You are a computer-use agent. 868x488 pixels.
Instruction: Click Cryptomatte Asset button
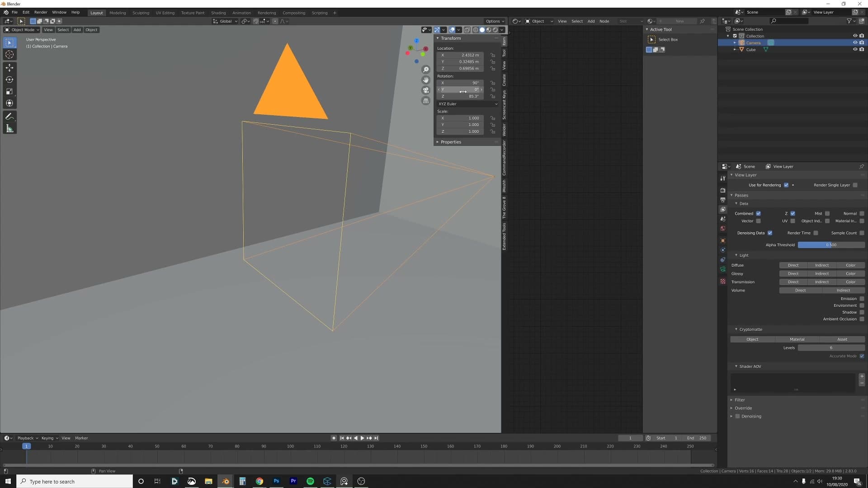click(x=842, y=339)
